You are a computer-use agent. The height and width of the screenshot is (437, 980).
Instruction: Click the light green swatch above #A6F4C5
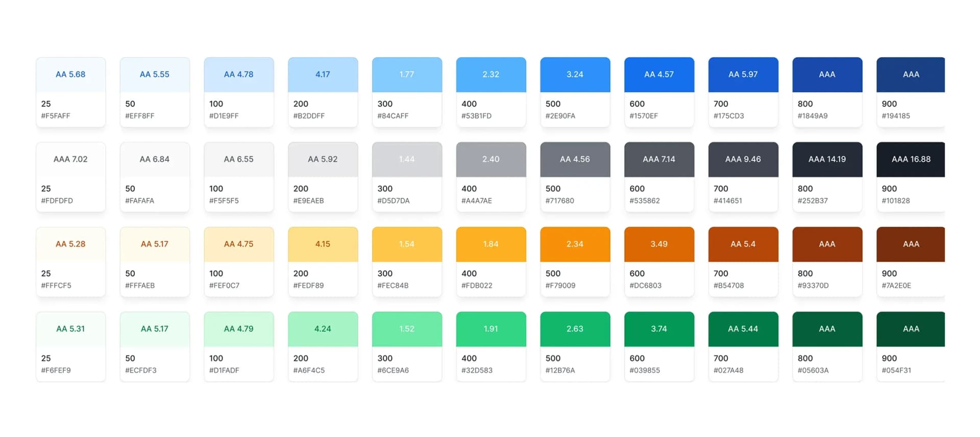coord(323,329)
